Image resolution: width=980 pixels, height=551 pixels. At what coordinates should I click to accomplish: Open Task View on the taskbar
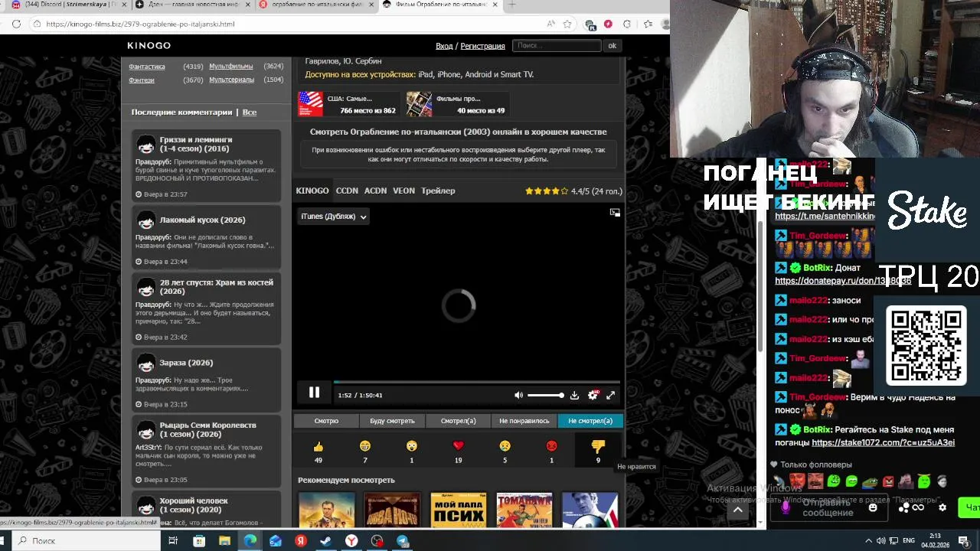coord(173,541)
